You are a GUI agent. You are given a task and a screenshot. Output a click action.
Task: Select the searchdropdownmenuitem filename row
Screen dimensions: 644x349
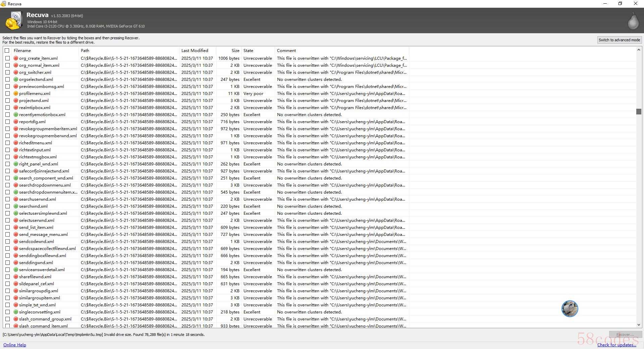click(x=48, y=192)
